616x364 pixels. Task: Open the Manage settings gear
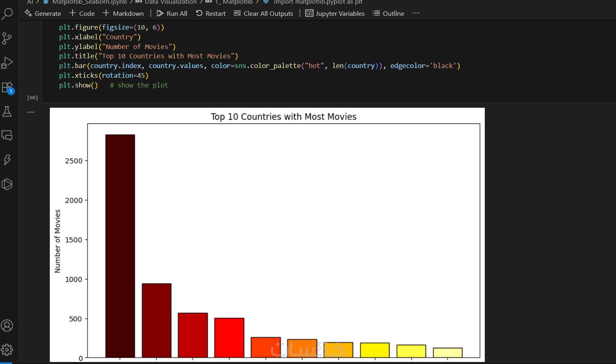click(x=7, y=349)
